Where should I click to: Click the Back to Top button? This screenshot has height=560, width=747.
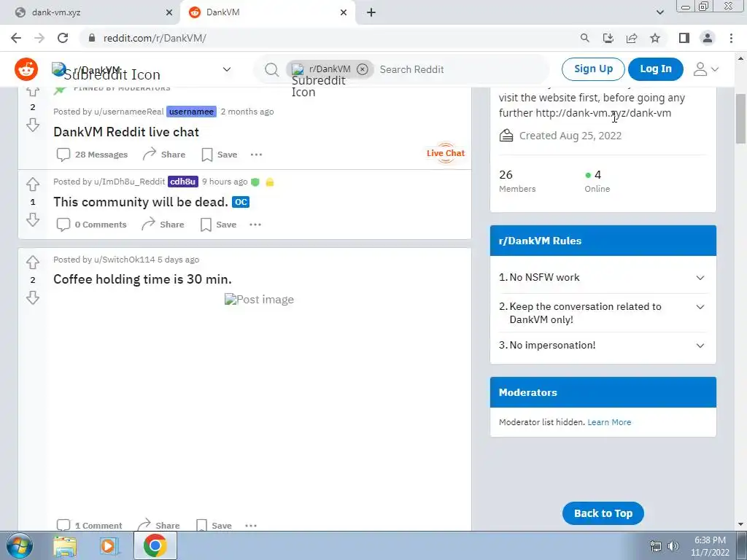(603, 513)
